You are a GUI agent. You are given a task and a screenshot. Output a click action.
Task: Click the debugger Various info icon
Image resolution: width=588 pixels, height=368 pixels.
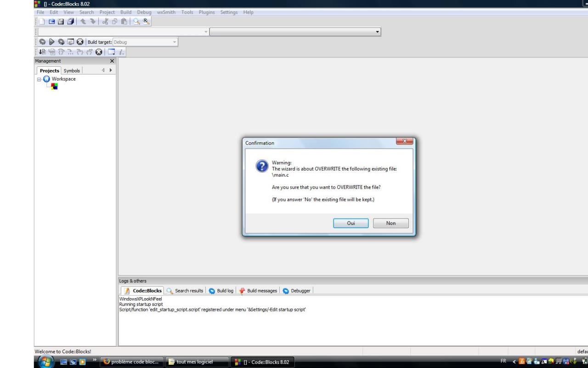(x=121, y=52)
